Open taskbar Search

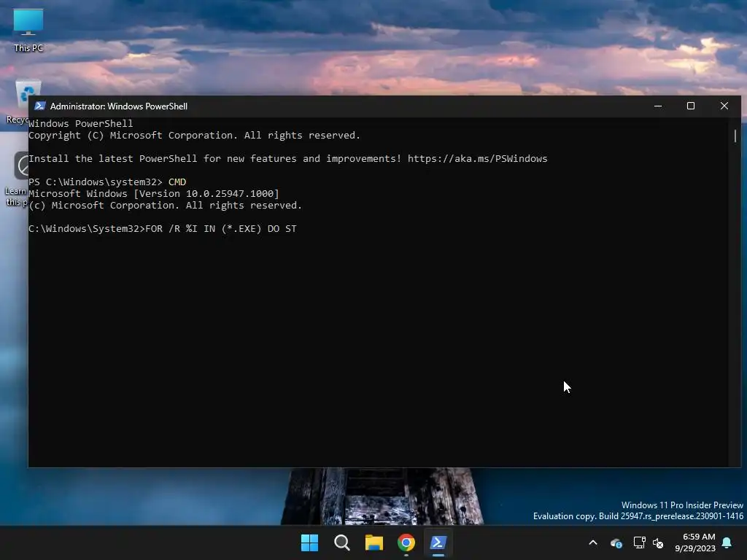(x=342, y=542)
